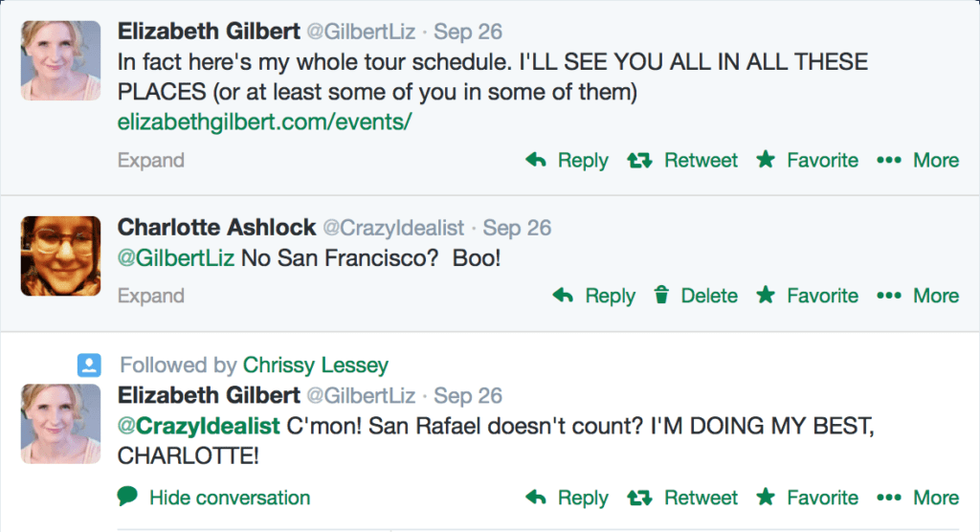Expand Charlotte Ashlock's tweet
Image resolution: width=980 pixels, height=532 pixels.
tap(150, 296)
